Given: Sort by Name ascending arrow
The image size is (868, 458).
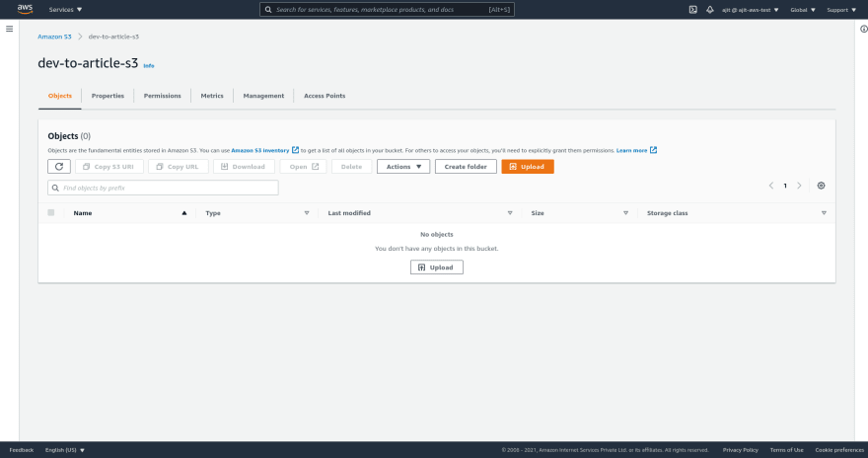Looking at the screenshot, I should point(184,212).
